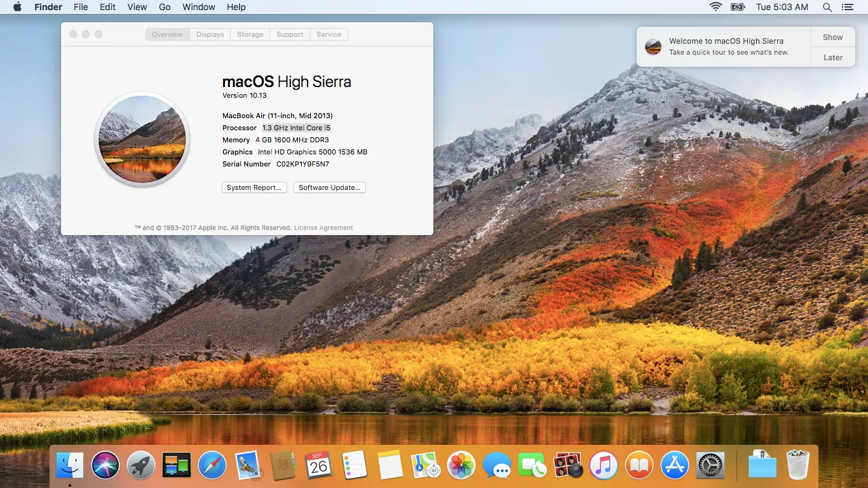Open System Preferences gear icon
The image size is (868, 488).
pyautogui.click(x=710, y=466)
